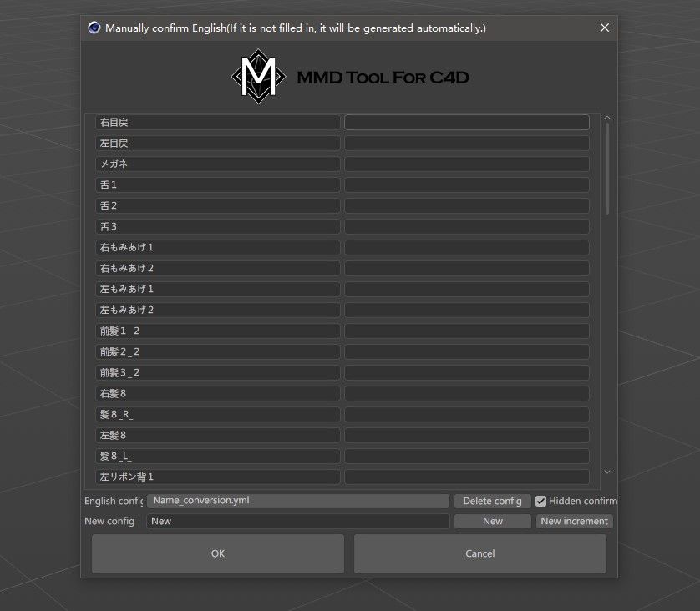
Task: Click the English field for 右もみあげ1
Action: [x=466, y=248]
